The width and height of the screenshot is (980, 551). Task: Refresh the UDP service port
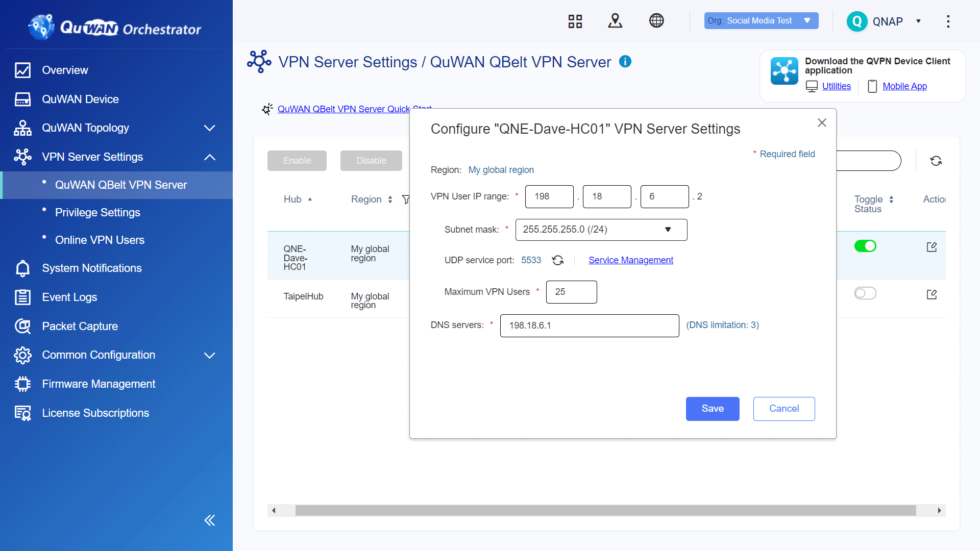pos(558,260)
